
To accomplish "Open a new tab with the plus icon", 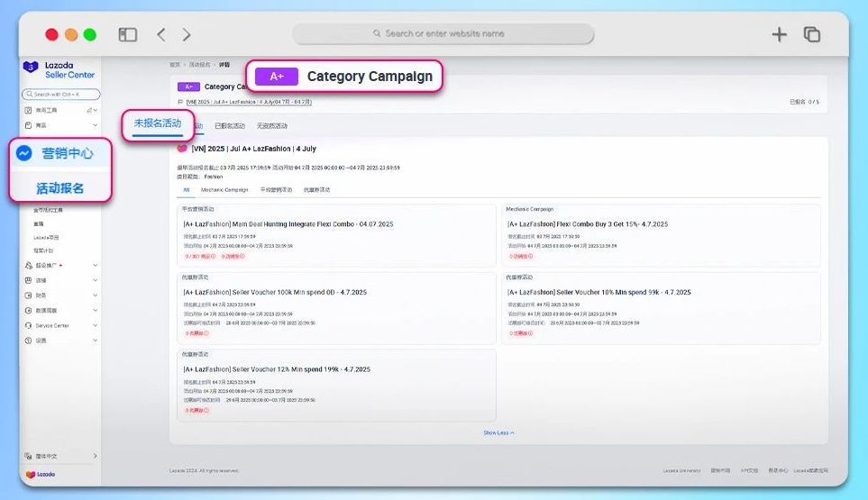I will pyautogui.click(x=780, y=34).
